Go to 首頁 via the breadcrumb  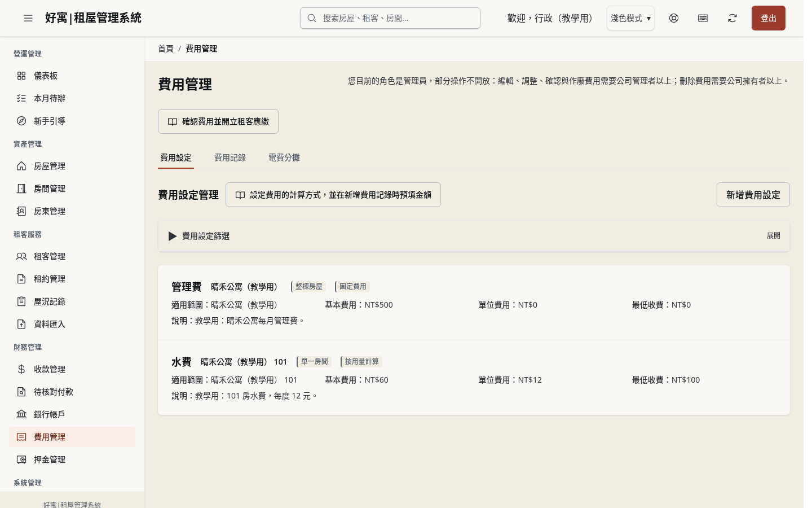[x=166, y=49]
